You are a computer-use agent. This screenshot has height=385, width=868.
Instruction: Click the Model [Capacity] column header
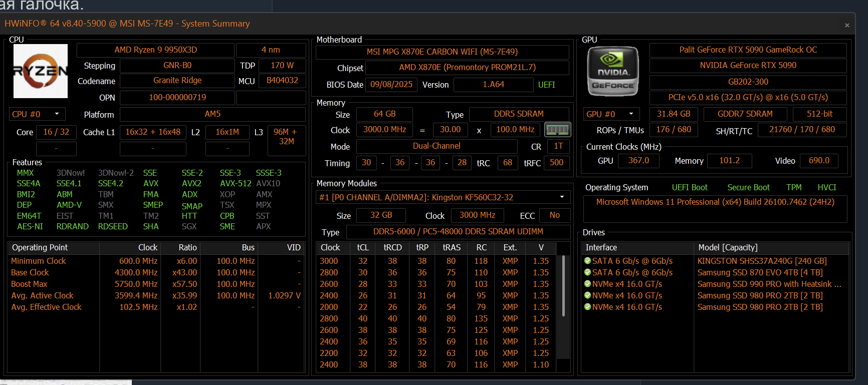(772, 248)
